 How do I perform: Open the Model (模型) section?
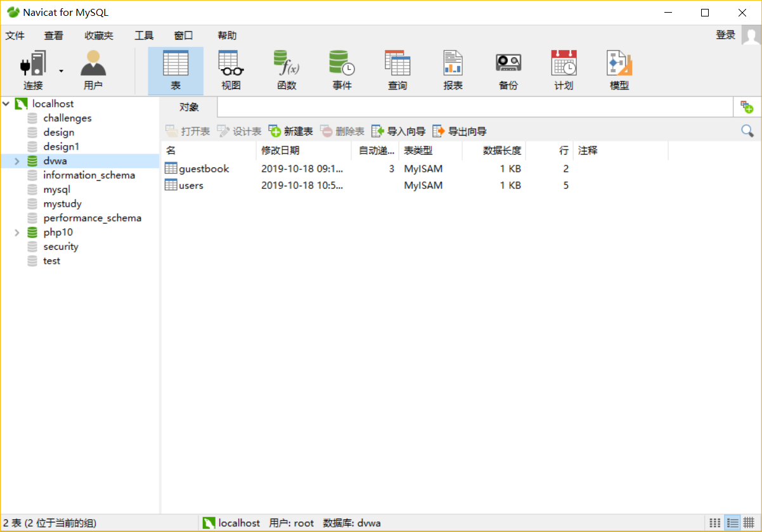tap(619, 70)
